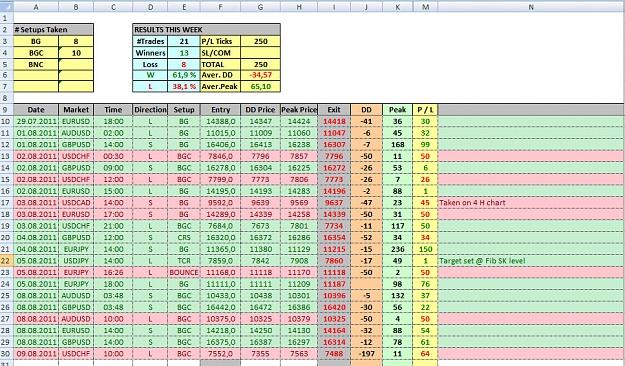Select the Market column heading cell
Screen dimensions: 625x366
[76, 110]
